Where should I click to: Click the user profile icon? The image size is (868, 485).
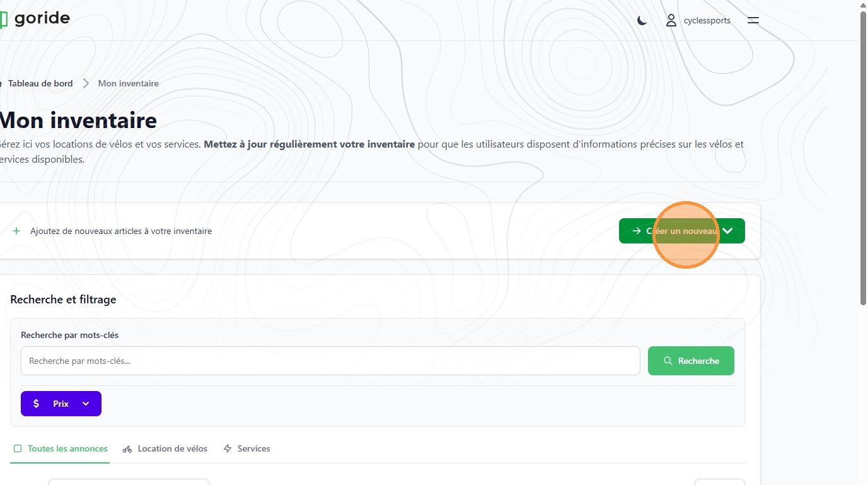tap(671, 20)
